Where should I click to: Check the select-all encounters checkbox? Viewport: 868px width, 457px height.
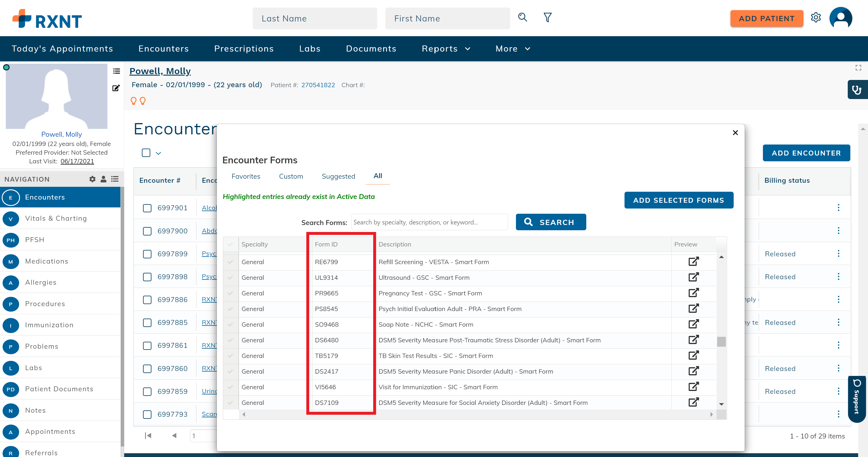tap(146, 153)
